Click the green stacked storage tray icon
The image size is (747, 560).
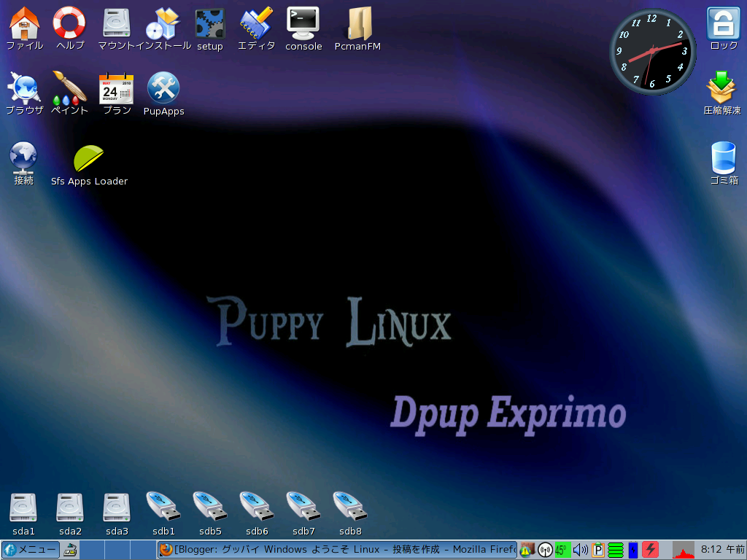[x=616, y=551]
